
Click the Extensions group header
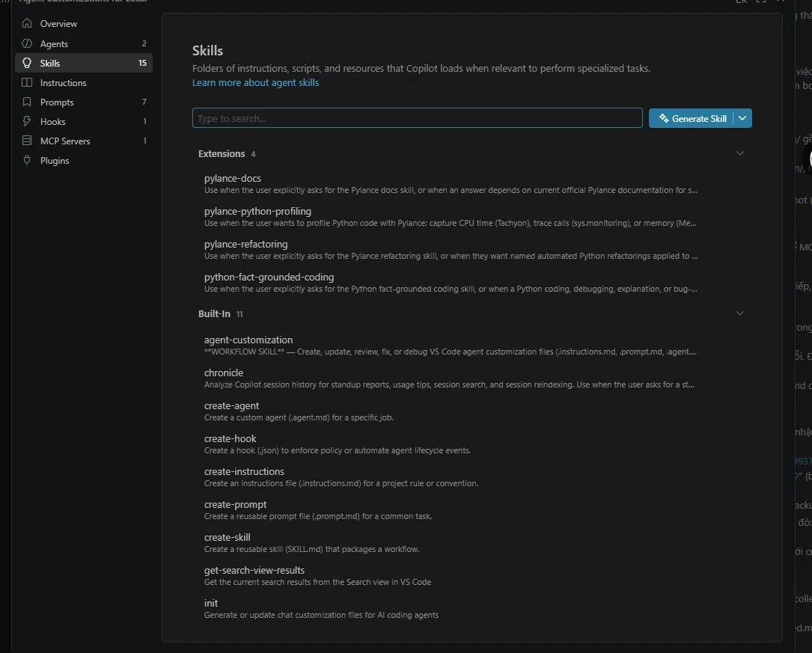(471, 153)
